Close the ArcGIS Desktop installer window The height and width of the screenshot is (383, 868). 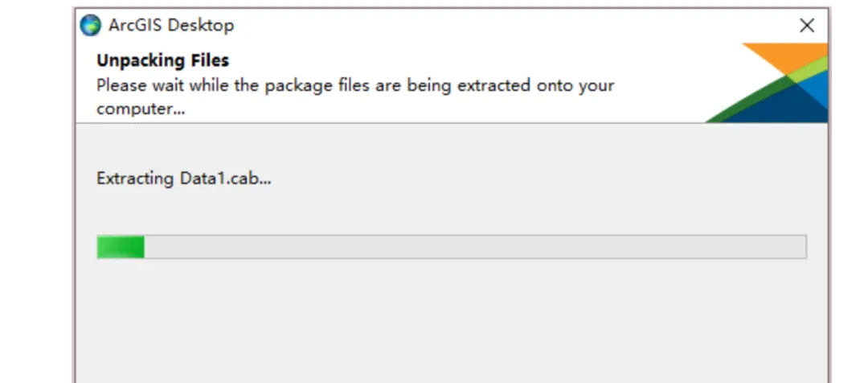pos(807,26)
